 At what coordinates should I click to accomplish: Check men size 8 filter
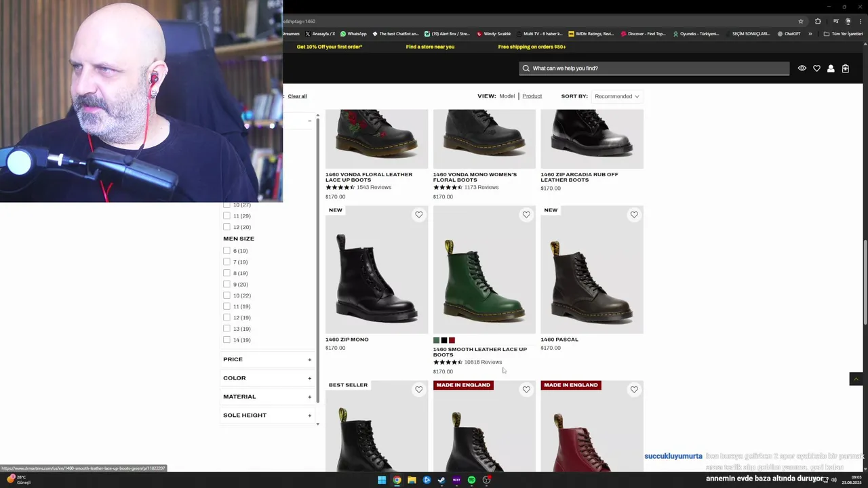[x=226, y=273]
